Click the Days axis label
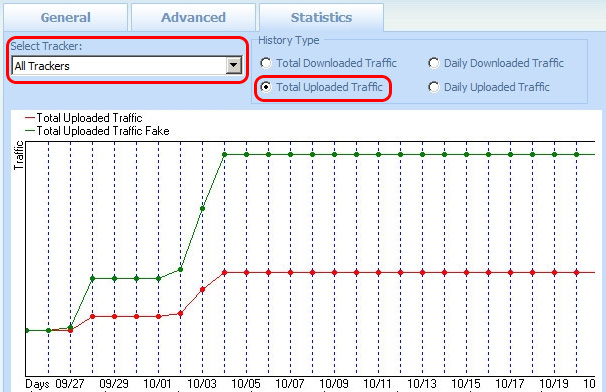Image resolution: width=606 pixels, height=392 pixels. 37,384
